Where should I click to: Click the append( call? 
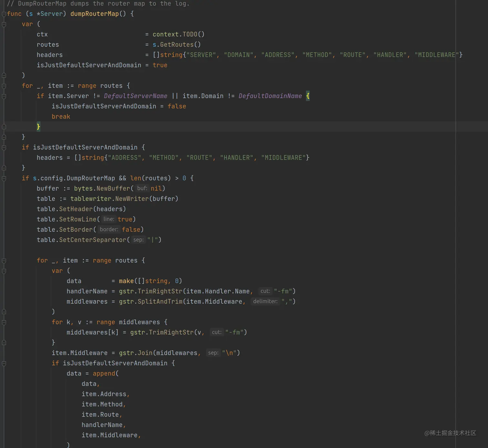tap(106, 374)
